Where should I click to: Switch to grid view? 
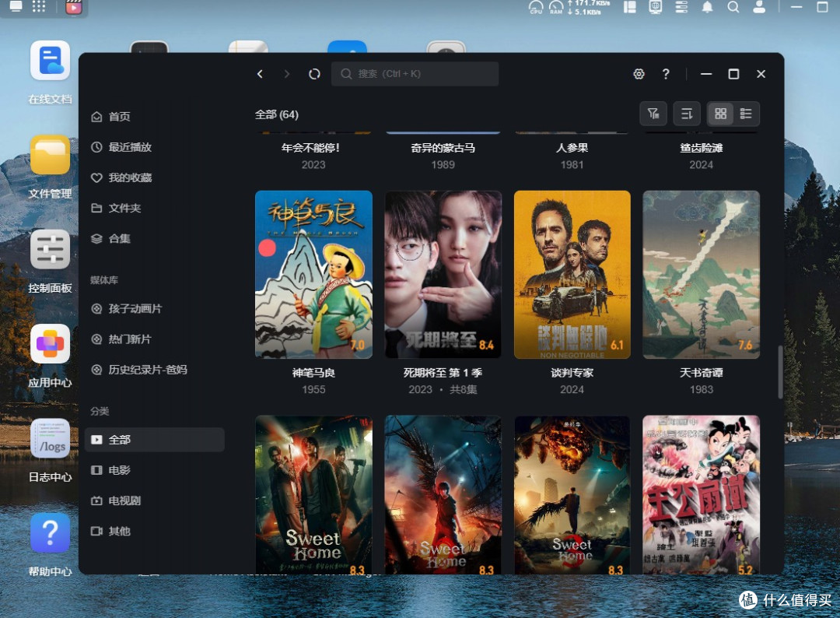[720, 114]
